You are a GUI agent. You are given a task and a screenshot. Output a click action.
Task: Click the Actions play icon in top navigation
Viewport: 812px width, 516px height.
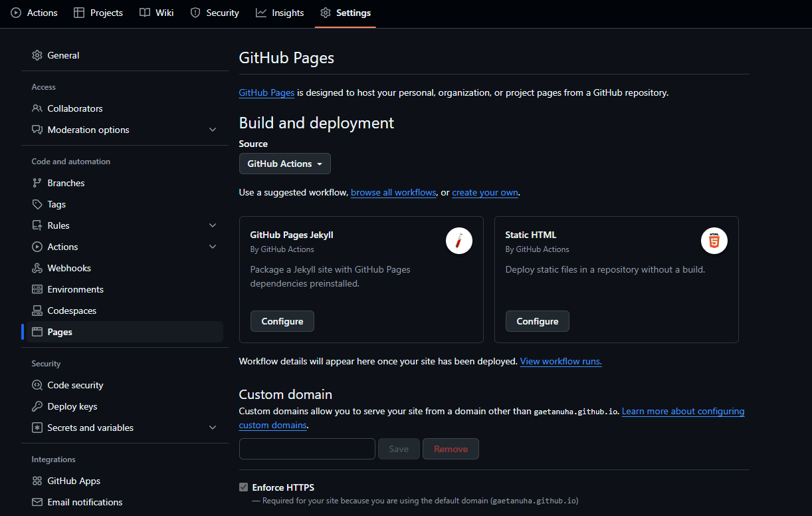tap(16, 13)
